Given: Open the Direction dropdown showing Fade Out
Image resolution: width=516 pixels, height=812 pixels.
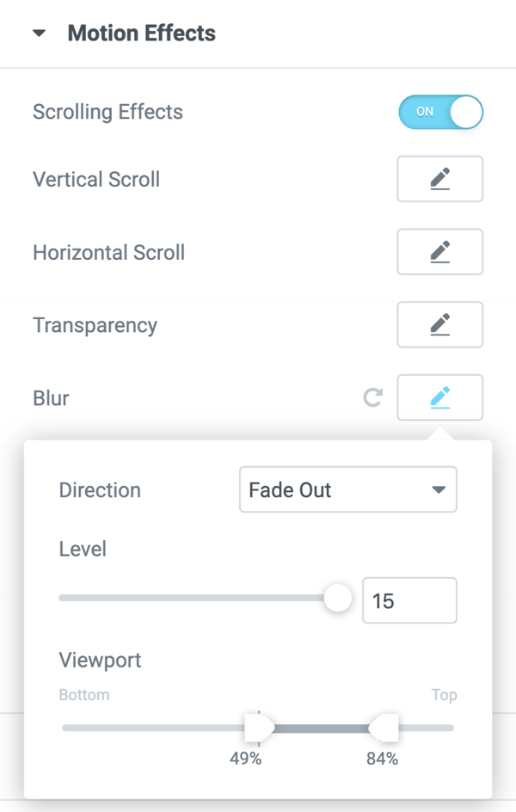Looking at the screenshot, I should tap(347, 490).
